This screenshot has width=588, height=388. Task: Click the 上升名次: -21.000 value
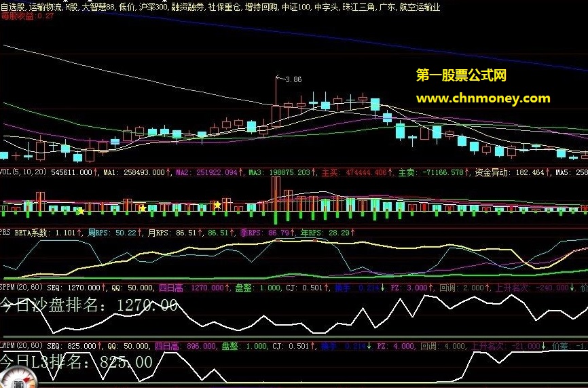point(505,346)
